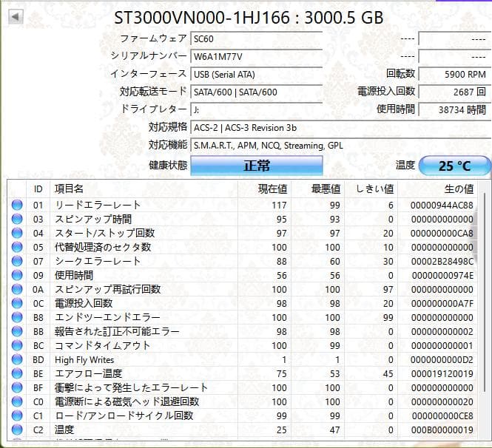
Task: Select raw value 000019120019
Action: pos(442,373)
